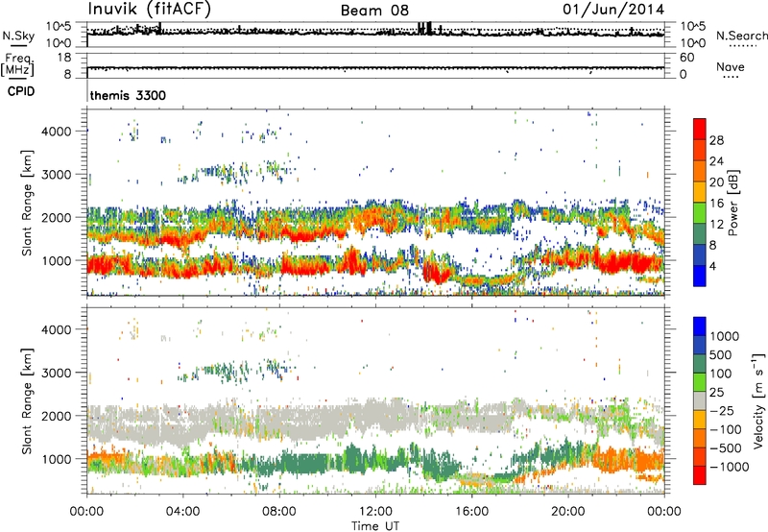This screenshot has height=532, width=768.
Task: Click the blue swatch in Power colorbar
Action: tap(700, 276)
